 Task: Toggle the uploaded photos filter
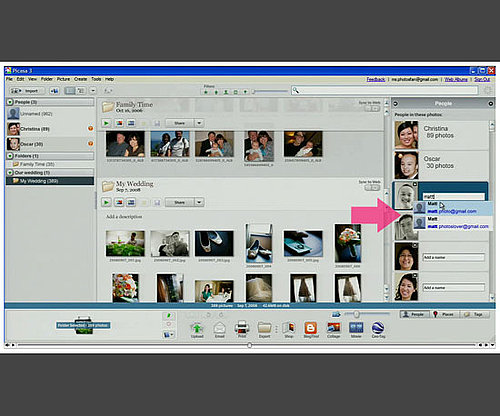click(x=216, y=92)
